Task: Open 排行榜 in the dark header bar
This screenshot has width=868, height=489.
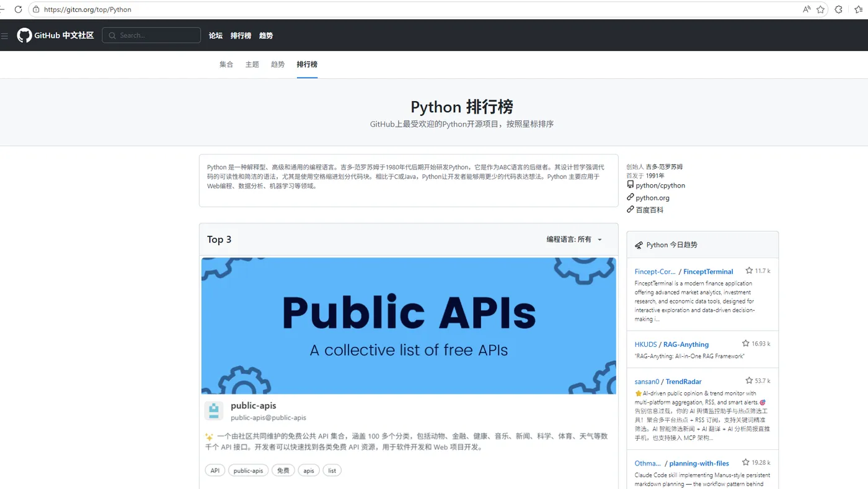Action: pos(241,35)
